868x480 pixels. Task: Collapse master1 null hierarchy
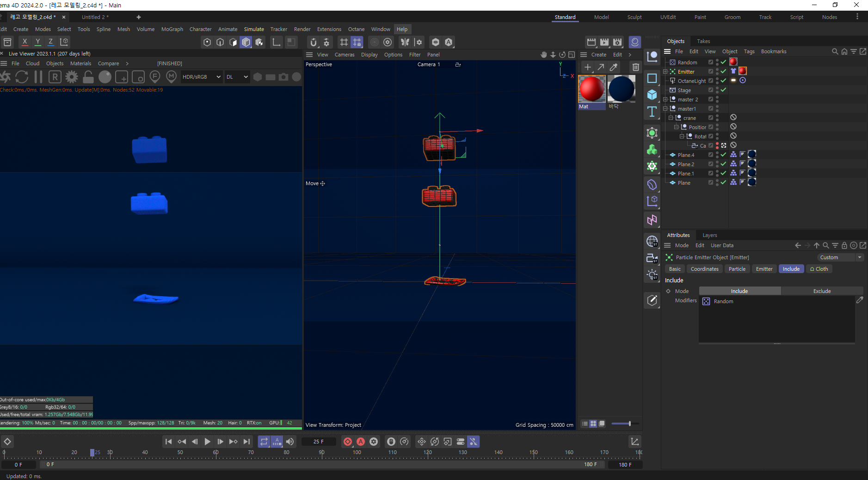point(665,109)
